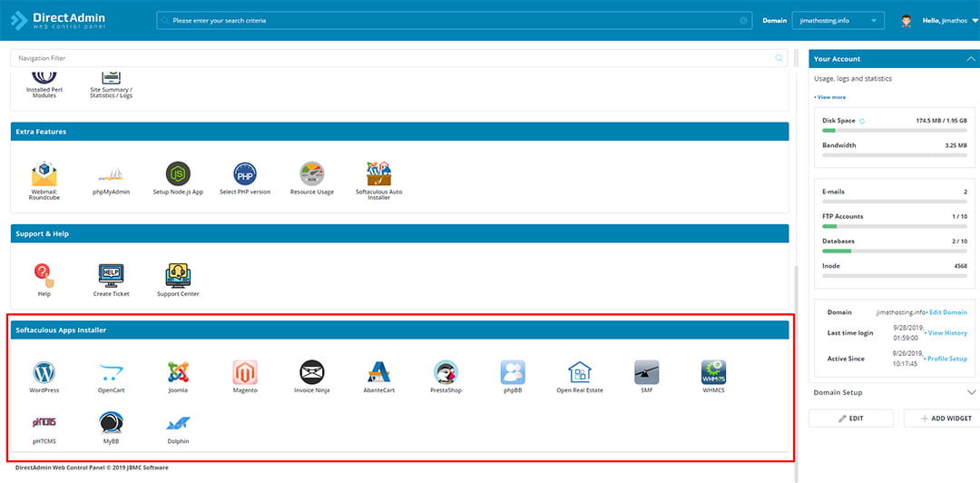The height and width of the screenshot is (483, 980).
Task: Click the user avatar icon
Action: tap(906, 21)
